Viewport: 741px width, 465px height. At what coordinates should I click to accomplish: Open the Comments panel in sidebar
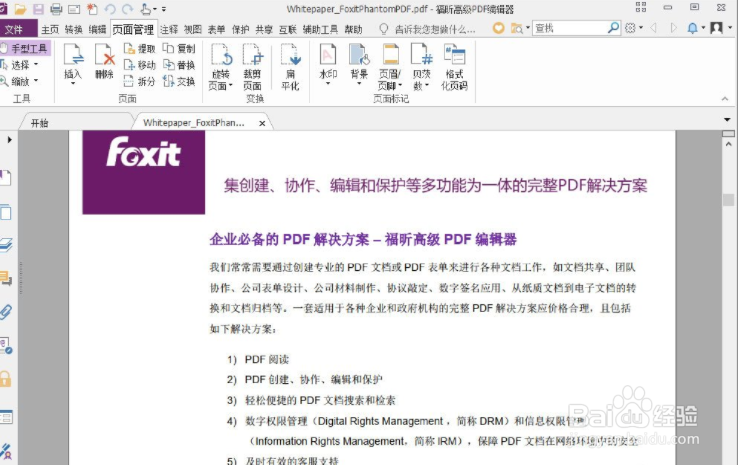click(6, 278)
